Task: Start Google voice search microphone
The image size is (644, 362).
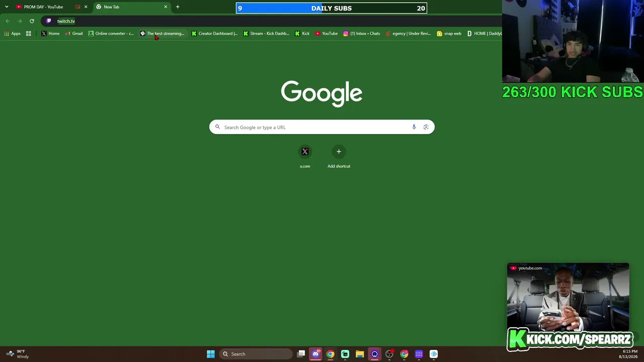Action: pyautogui.click(x=414, y=127)
